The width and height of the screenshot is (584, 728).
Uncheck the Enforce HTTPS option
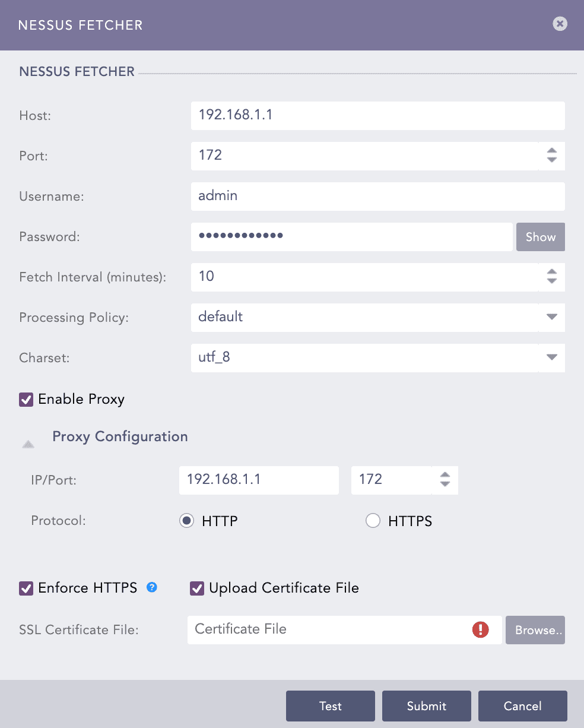[x=26, y=588]
